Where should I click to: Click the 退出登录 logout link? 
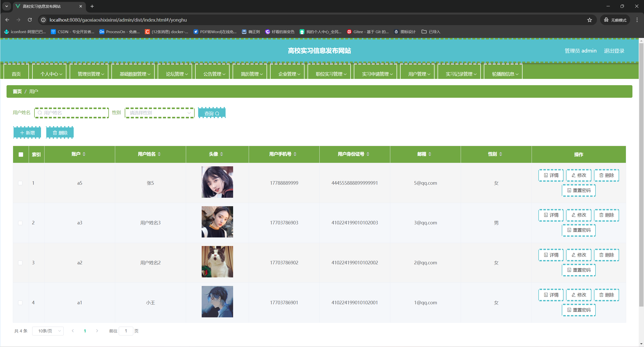point(614,51)
